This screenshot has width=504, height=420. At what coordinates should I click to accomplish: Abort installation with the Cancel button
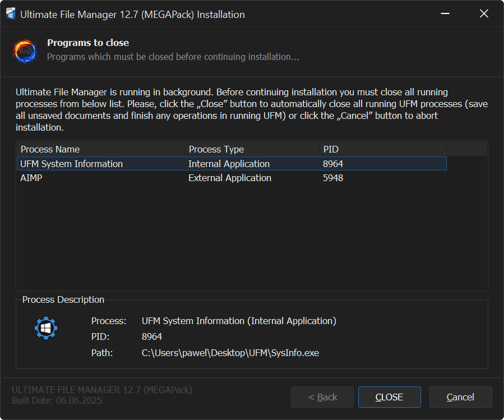[460, 397]
